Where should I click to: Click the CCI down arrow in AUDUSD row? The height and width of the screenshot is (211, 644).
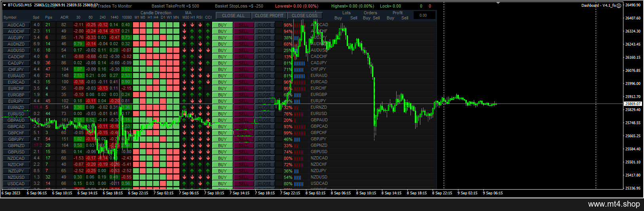(208, 50)
